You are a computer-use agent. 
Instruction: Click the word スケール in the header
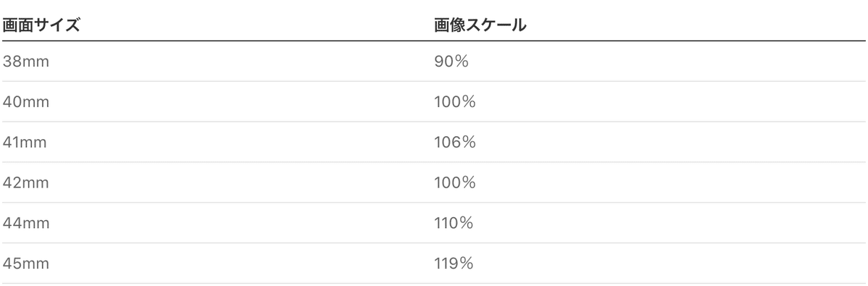(x=497, y=26)
